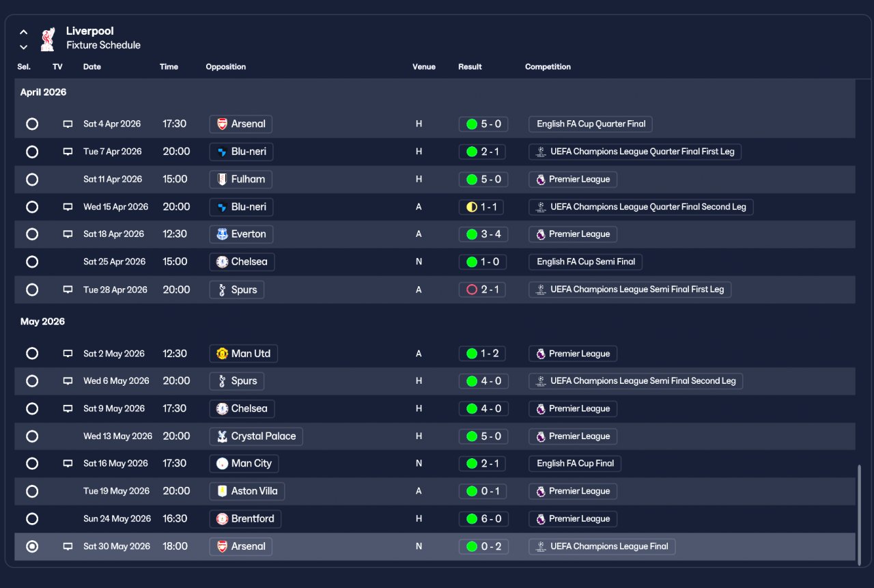Click the up chevron beside Liverpool
The height and width of the screenshot is (588, 874).
click(24, 31)
